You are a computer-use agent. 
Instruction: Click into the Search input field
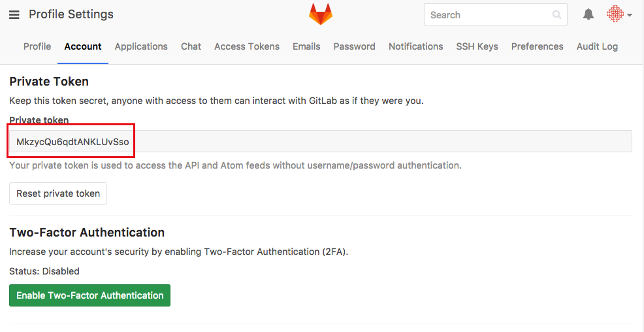489,15
